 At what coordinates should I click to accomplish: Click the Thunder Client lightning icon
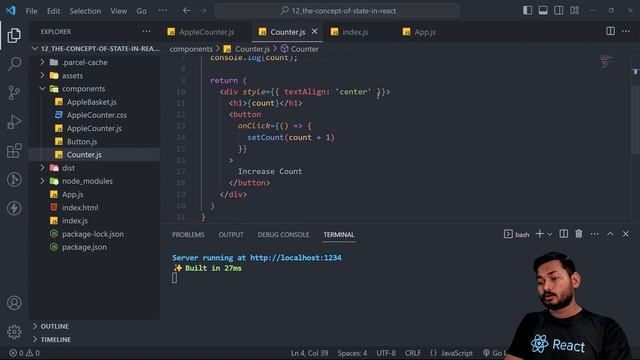[x=14, y=208]
